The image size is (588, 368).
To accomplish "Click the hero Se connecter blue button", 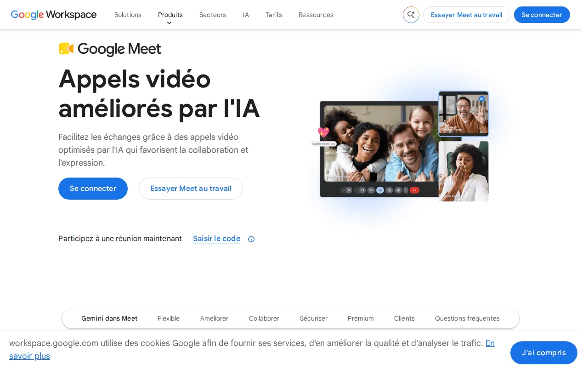I will [93, 189].
